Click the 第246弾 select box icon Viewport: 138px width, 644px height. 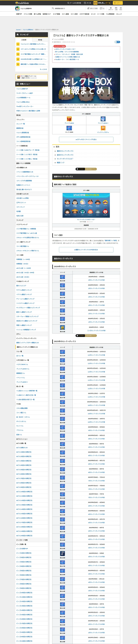point(62,402)
